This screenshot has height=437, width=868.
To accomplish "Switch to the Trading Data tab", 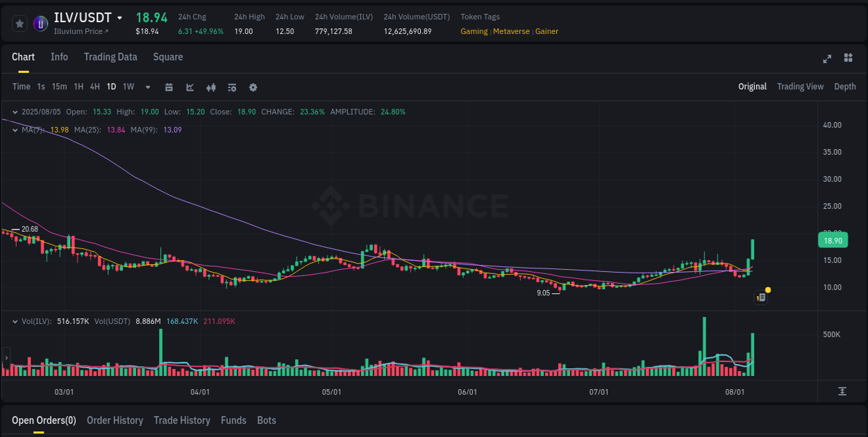I will coord(110,57).
